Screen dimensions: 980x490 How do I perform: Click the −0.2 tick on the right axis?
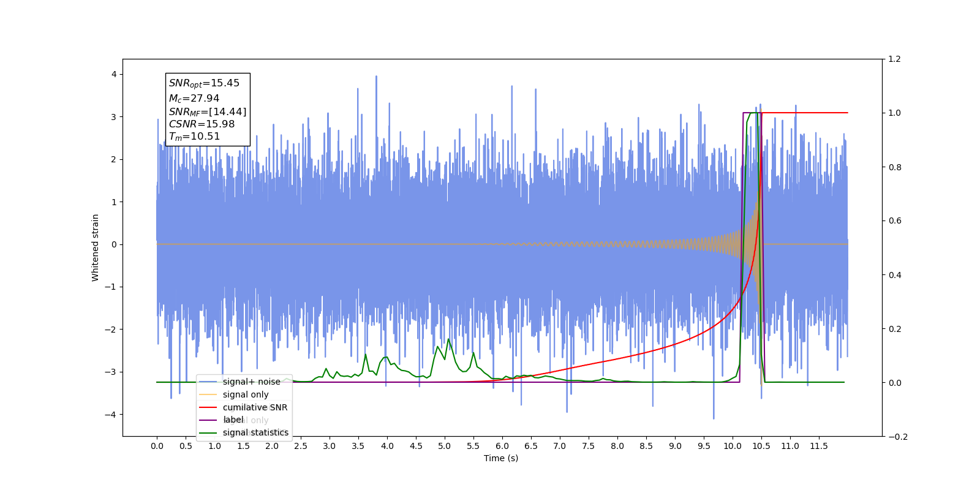[x=898, y=437]
